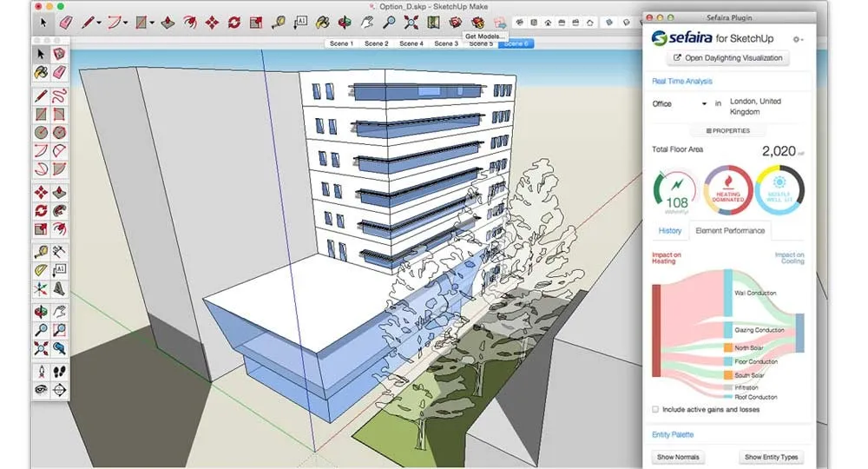868x469 pixels.
Task: Select the Position Camera tool in left palette
Action: [41, 372]
